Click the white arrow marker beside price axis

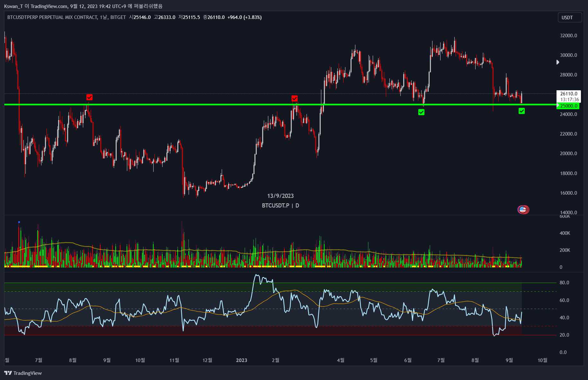(558, 62)
